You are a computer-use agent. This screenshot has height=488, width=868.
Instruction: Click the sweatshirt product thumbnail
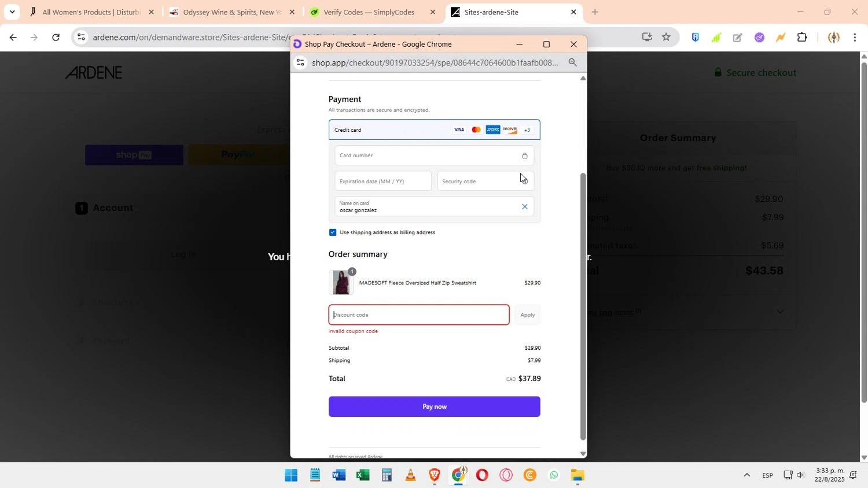click(341, 283)
